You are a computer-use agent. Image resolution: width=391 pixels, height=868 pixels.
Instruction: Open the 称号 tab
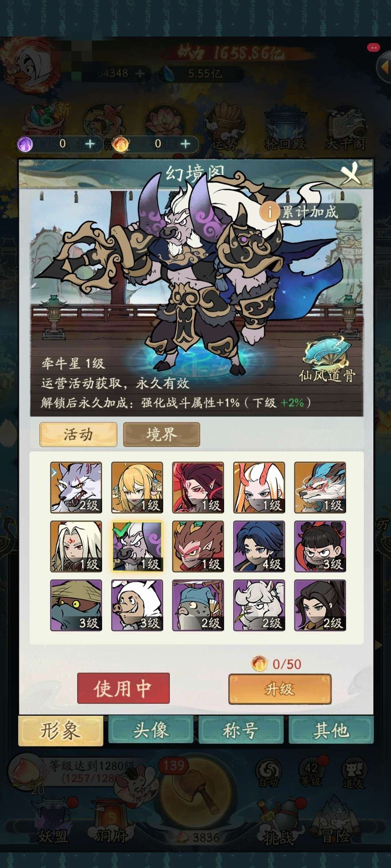[241, 730]
